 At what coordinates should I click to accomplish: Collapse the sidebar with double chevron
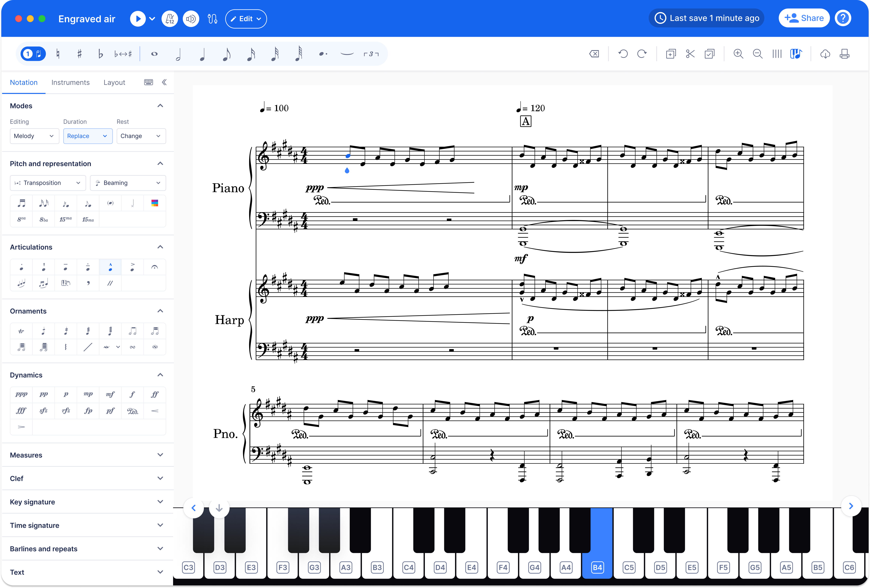(x=164, y=82)
